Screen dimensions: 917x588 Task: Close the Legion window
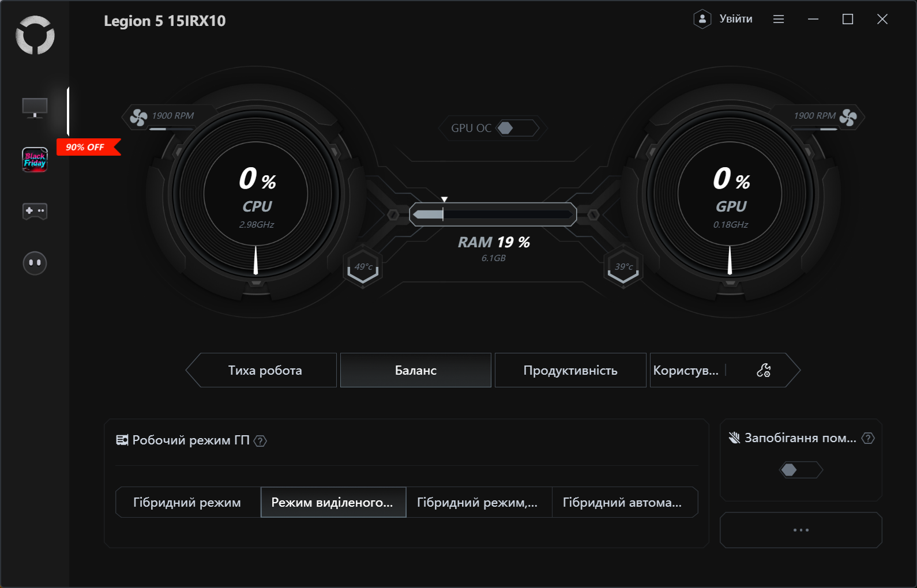pyautogui.click(x=882, y=19)
